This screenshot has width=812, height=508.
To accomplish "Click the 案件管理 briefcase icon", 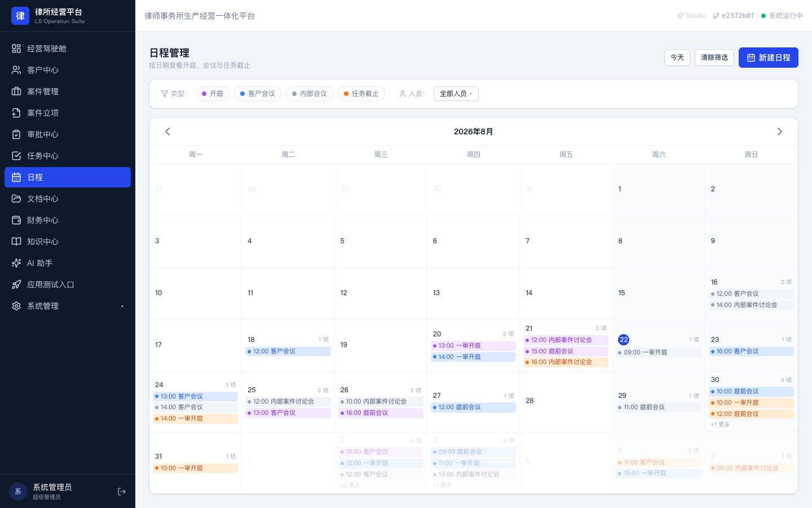I will [16, 91].
